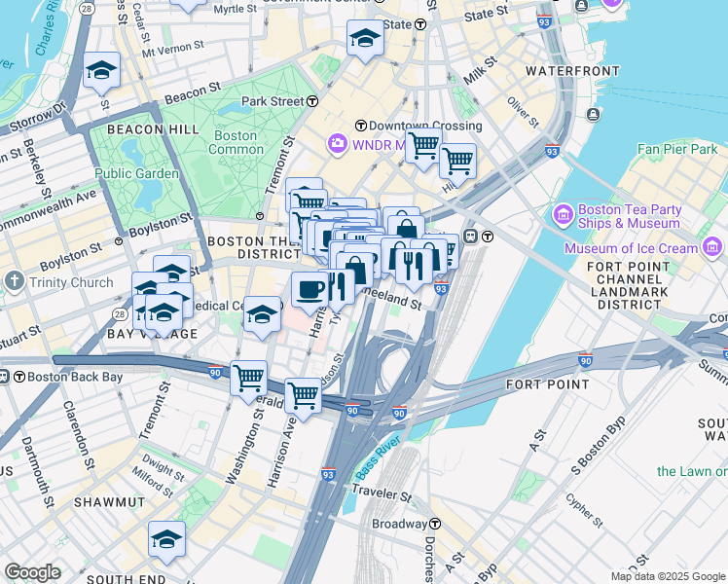Viewport: 728px width, 584px height.
Task: Select the Downtown Crossing station icon
Action: tap(361, 126)
